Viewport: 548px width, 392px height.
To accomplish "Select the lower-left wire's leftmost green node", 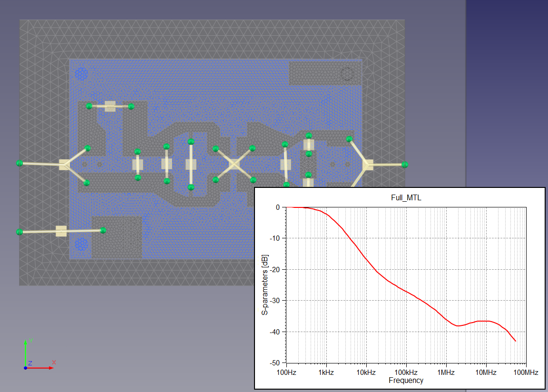I will [20, 232].
